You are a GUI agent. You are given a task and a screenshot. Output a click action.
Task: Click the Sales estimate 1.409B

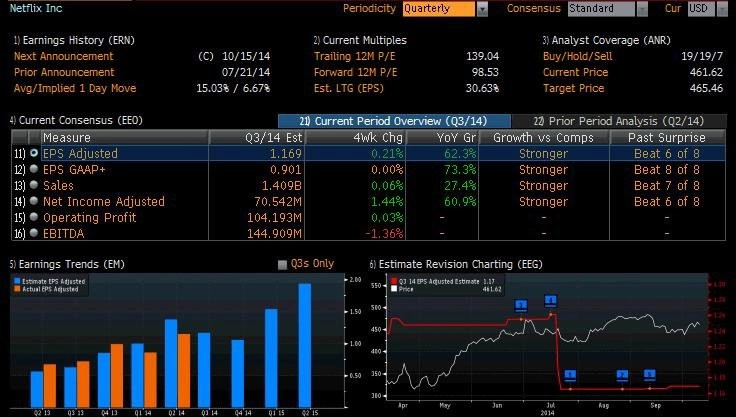point(281,185)
